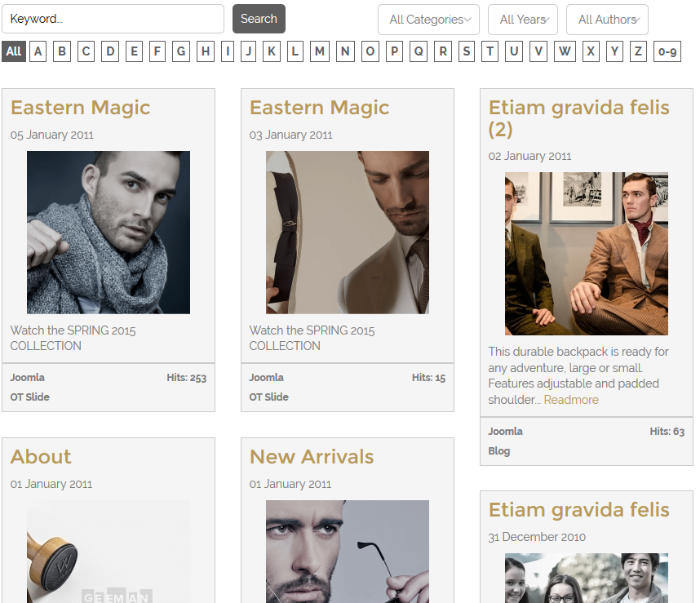Select the All alphabet filter

point(14,51)
